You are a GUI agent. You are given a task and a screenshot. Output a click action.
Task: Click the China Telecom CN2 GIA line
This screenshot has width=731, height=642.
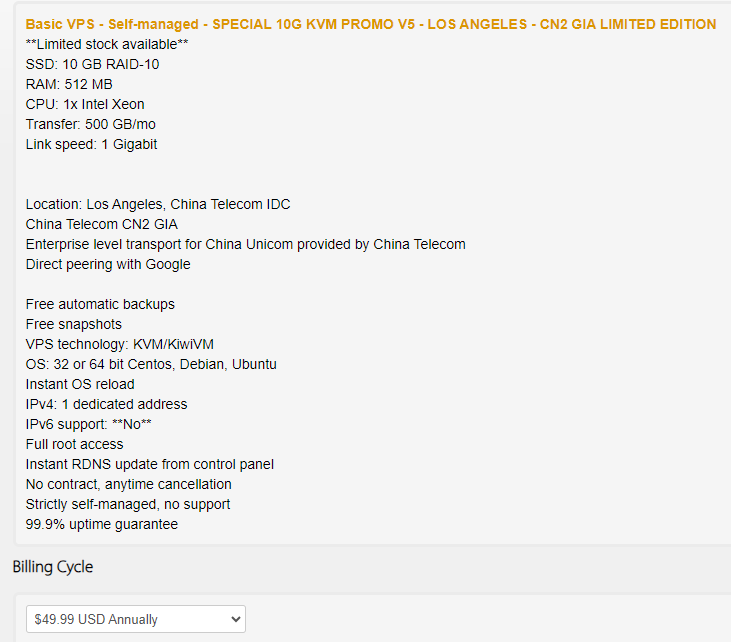point(102,224)
